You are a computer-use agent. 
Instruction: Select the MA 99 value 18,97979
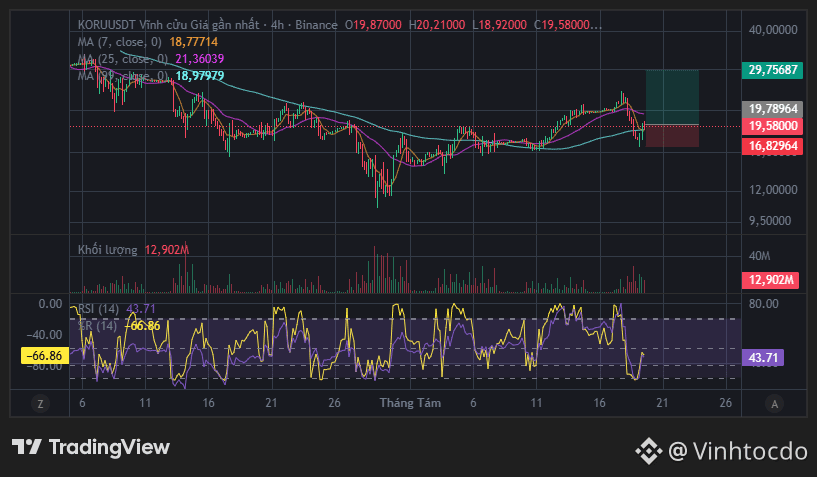(200, 76)
